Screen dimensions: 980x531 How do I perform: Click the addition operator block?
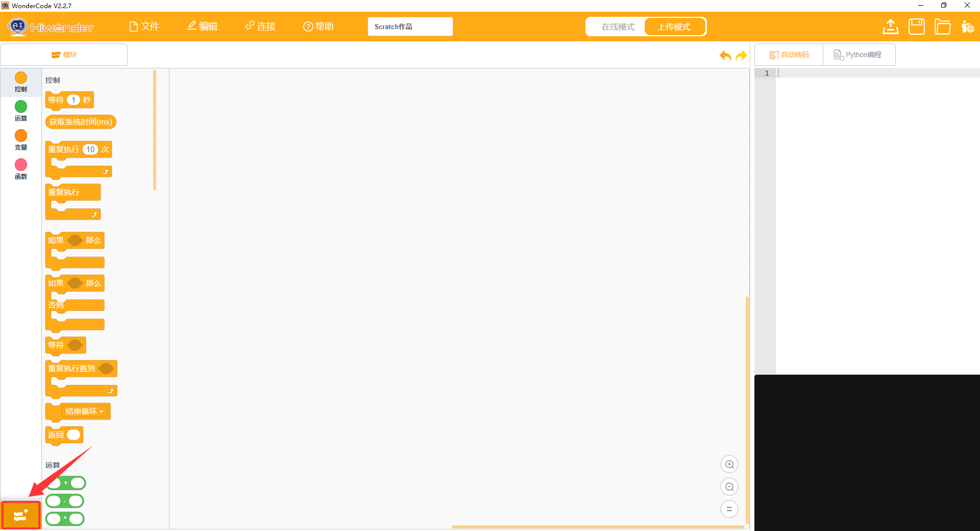point(65,483)
